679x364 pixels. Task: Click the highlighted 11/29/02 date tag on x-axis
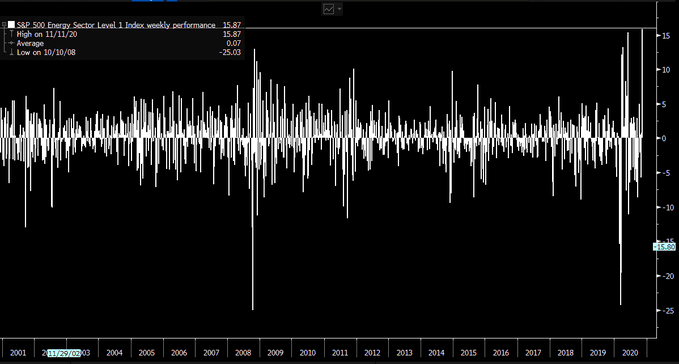tap(64, 353)
